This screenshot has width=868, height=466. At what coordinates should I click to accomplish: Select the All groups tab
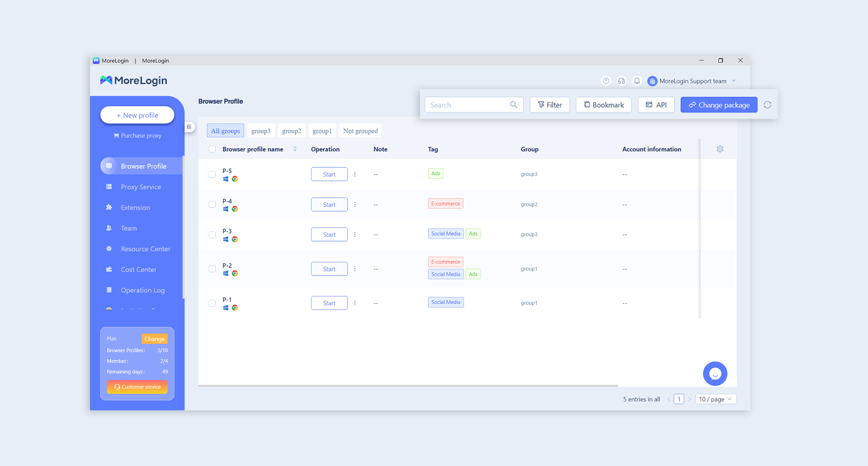(x=226, y=131)
